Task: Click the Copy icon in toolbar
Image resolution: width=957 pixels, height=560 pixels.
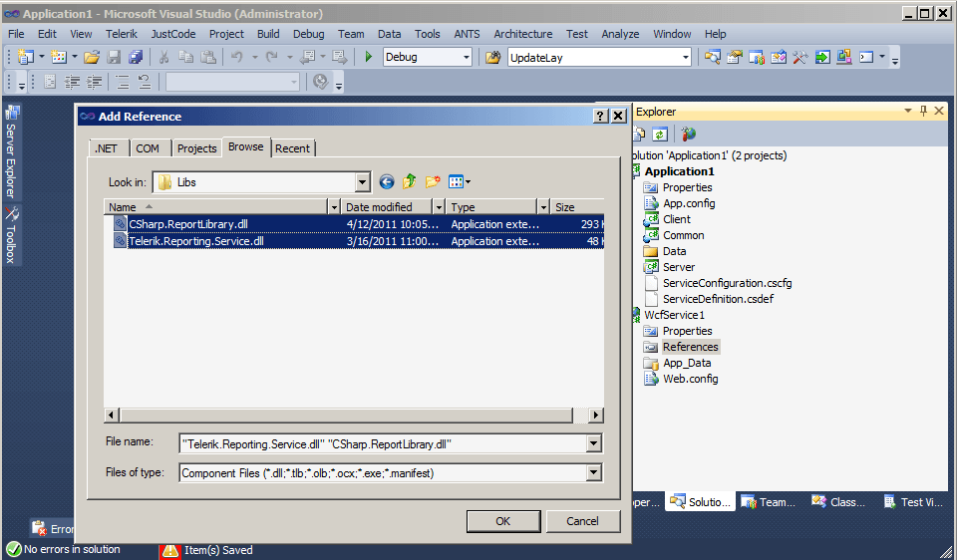Action: click(x=185, y=58)
